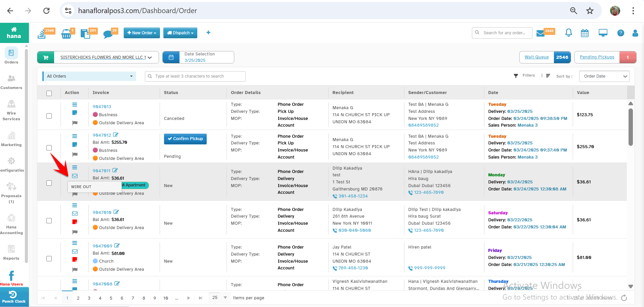Image resolution: width=644 pixels, height=307 pixels.
Task: Go to Customers in the sidebar
Action: pos(11,82)
